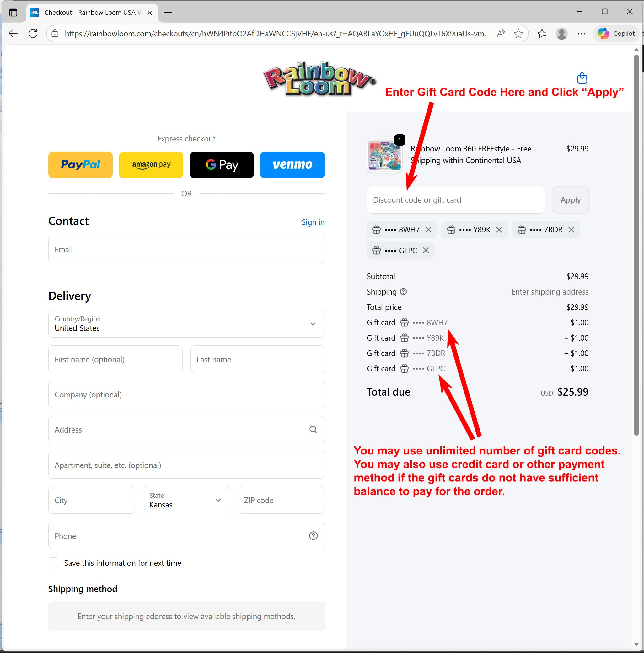
Task: Open browser settings and more menu
Action: (x=582, y=34)
